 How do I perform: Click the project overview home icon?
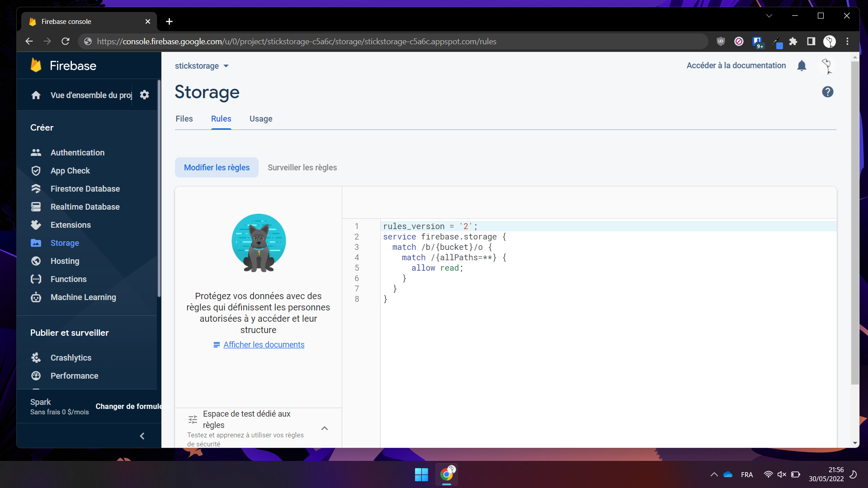(36, 95)
